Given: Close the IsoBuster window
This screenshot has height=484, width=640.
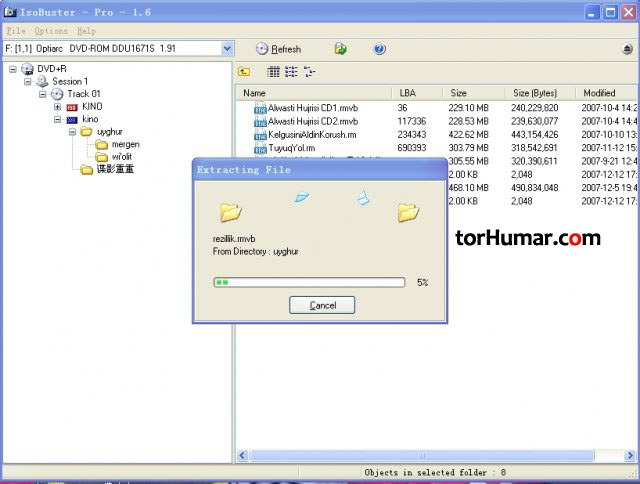Looking at the screenshot, I should 629,13.
